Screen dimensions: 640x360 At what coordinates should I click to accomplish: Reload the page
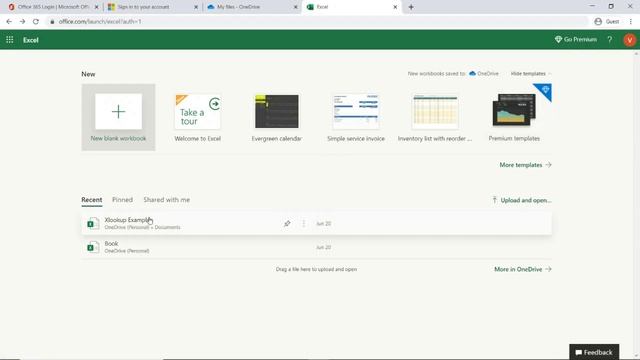point(36,21)
